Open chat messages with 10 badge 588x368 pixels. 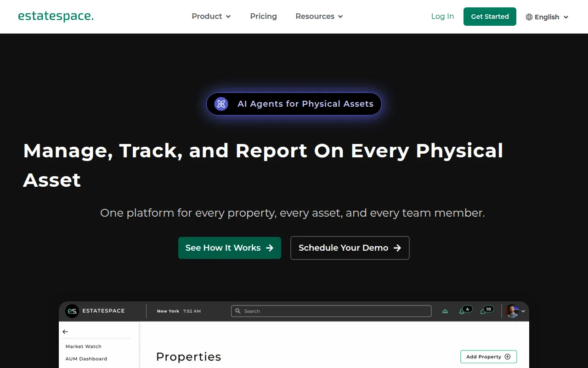(x=486, y=310)
